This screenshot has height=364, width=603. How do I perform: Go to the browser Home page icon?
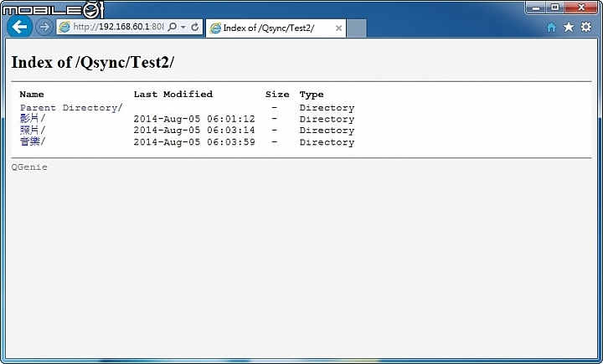coord(551,28)
